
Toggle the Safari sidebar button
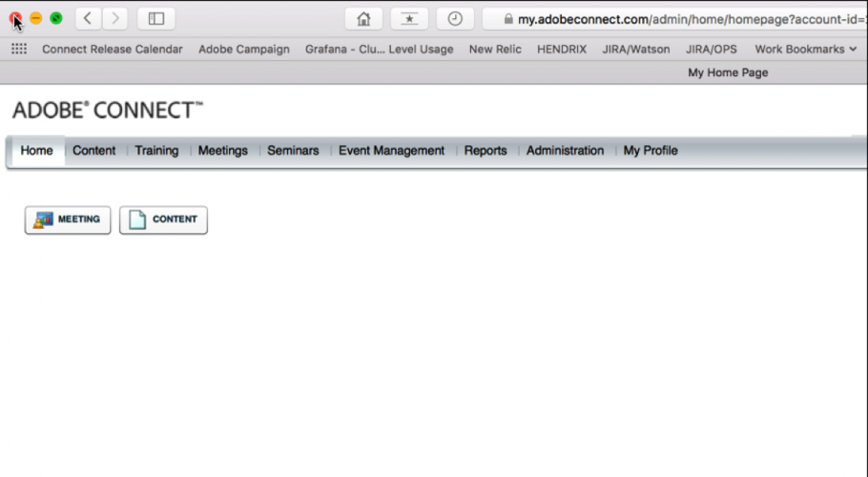(x=156, y=19)
